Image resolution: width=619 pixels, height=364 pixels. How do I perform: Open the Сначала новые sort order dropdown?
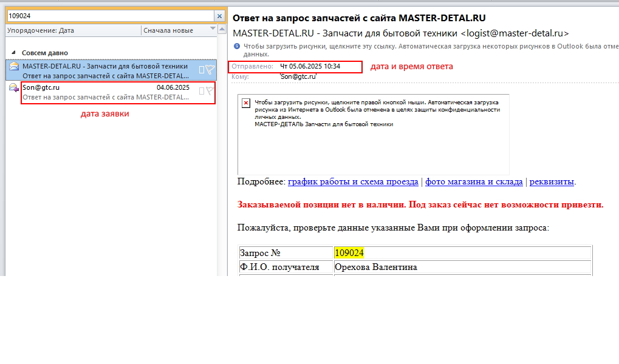point(179,30)
